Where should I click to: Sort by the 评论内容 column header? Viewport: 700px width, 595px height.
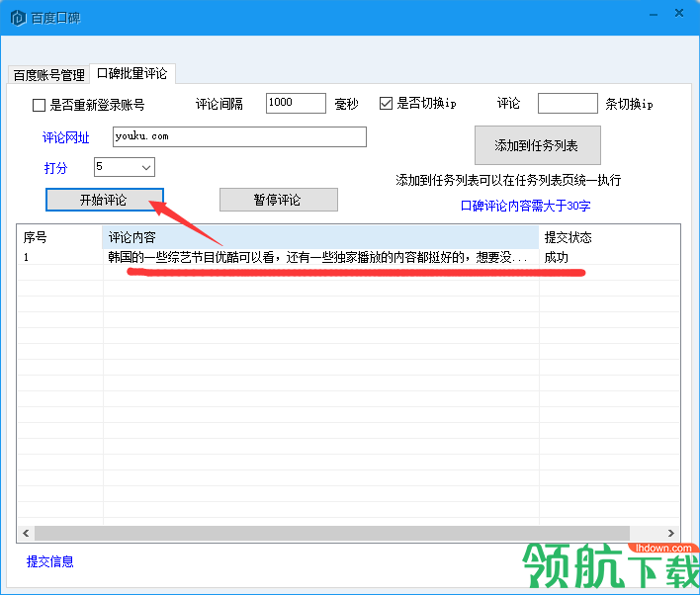point(320,237)
